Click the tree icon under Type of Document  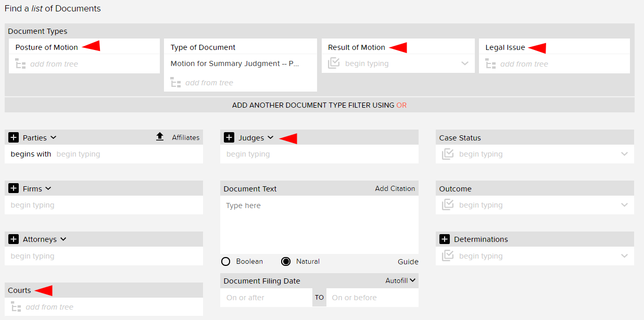tap(175, 83)
